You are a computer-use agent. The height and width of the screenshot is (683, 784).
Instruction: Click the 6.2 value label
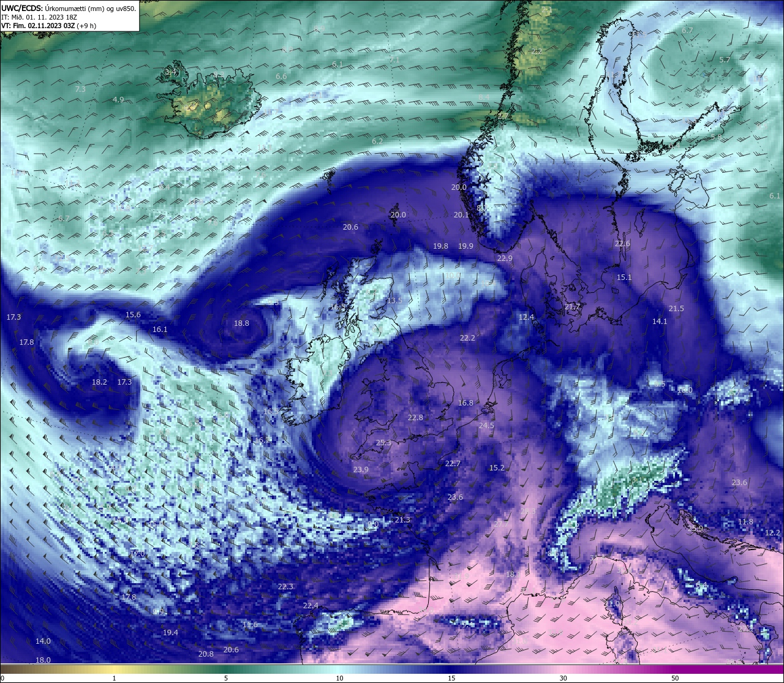tap(377, 141)
